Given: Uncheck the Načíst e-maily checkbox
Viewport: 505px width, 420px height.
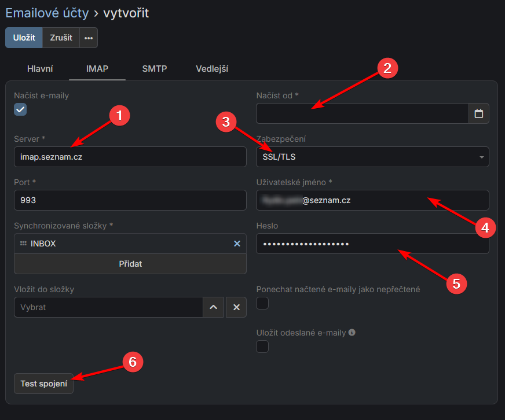Looking at the screenshot, I should point(20,109).
